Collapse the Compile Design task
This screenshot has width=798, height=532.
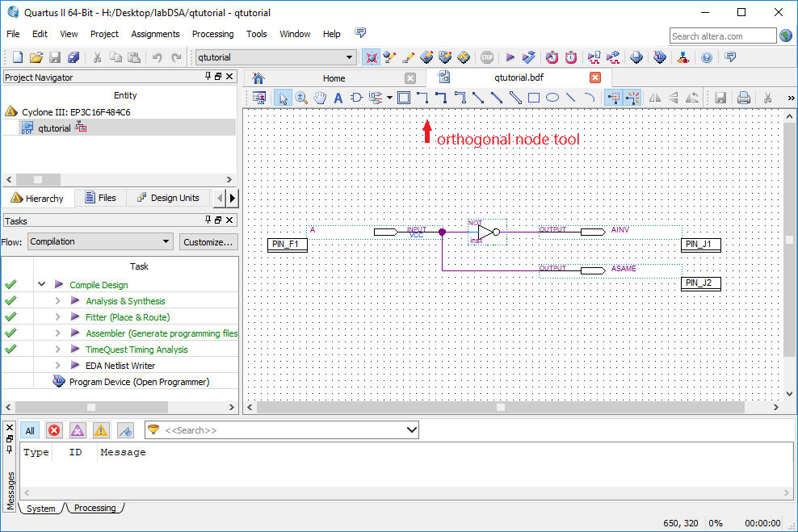coord(42,284)
